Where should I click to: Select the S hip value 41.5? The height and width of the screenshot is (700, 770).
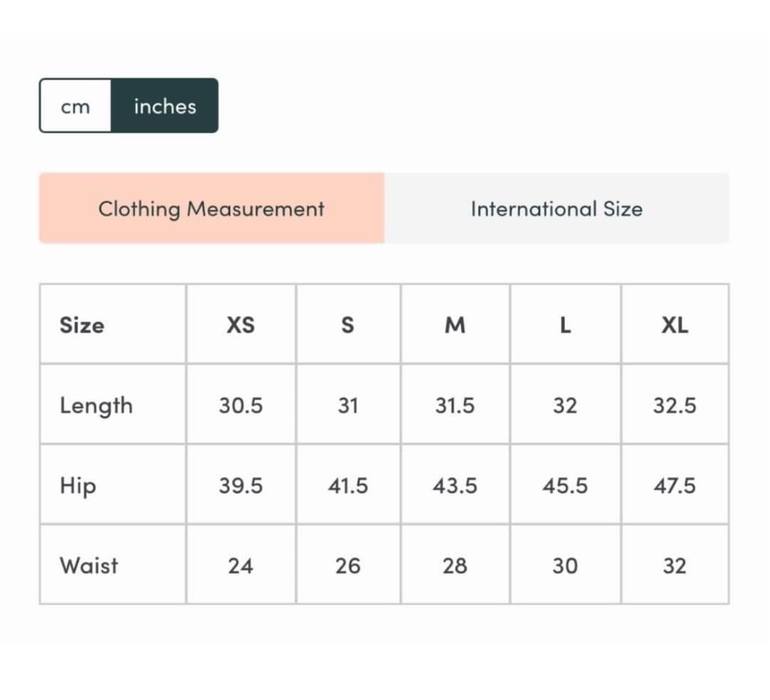coord(347,486)
